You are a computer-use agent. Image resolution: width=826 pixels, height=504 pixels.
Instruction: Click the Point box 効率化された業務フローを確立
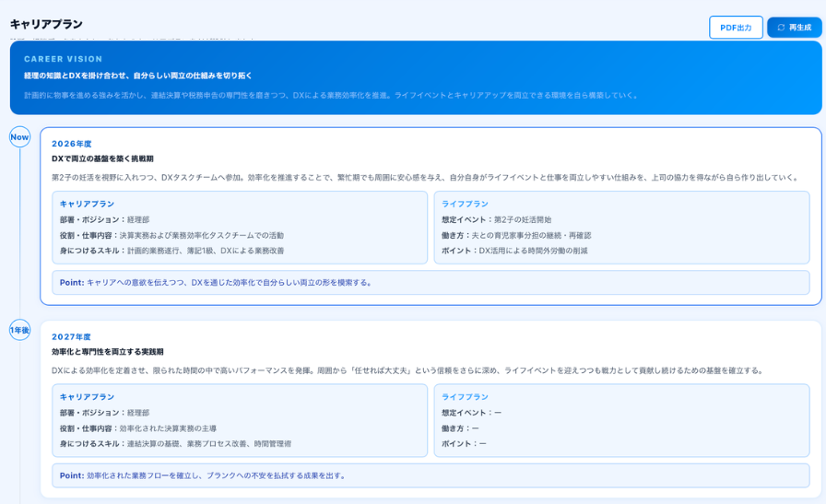pos(431,475)
